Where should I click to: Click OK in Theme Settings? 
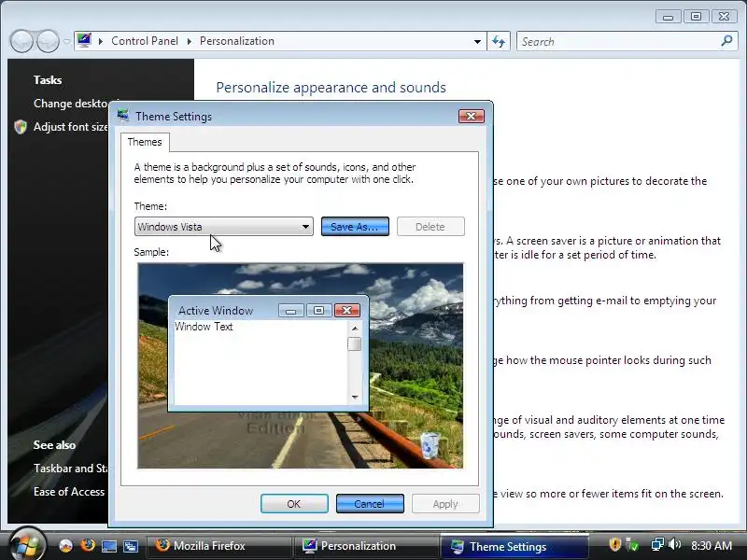(294, 504)
